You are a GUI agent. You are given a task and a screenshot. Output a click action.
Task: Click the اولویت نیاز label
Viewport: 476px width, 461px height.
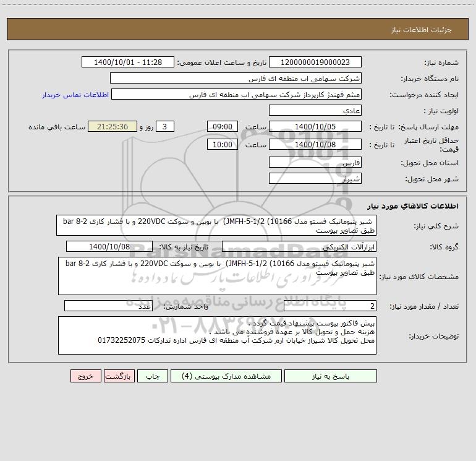(x=441, y=111)
